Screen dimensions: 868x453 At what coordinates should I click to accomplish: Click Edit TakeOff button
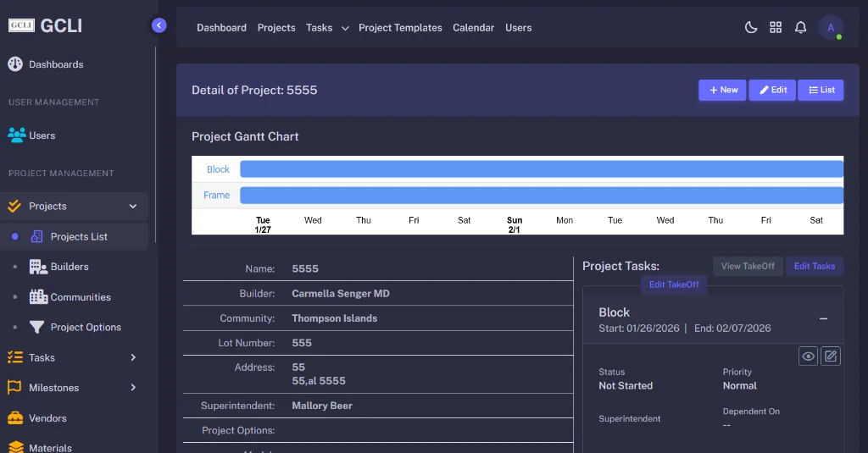coord(674,285)
